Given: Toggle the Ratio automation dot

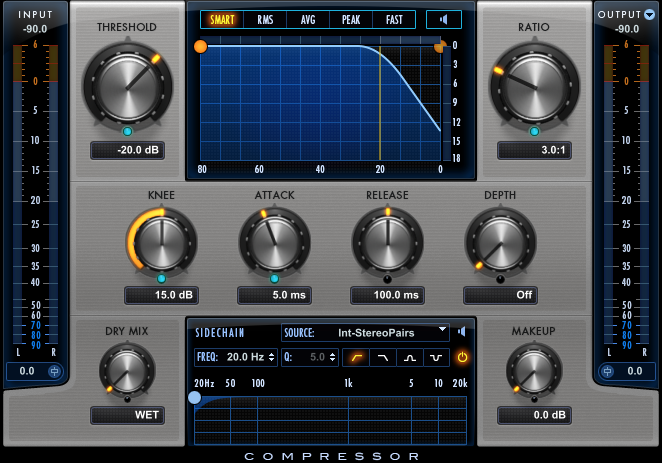Looking at the screenshot, I should tap(534, 132).
